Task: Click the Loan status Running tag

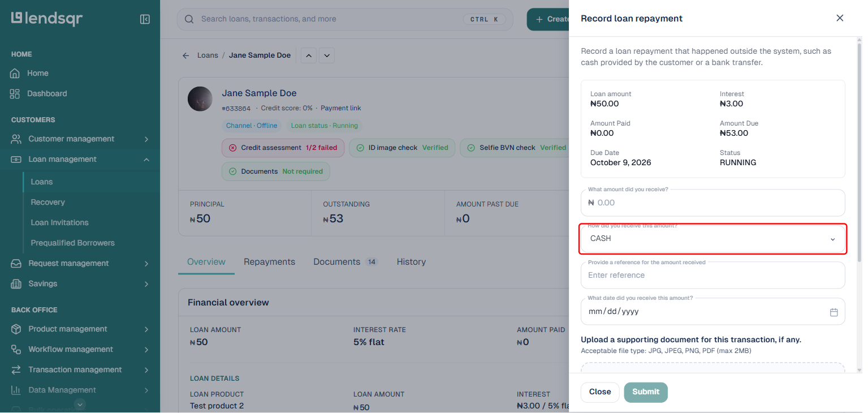Action: [324, 126]
